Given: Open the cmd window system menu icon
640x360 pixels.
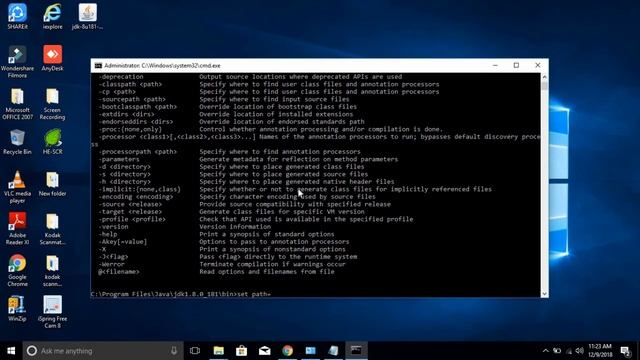Looking at the screenshot, I should 98,65.
